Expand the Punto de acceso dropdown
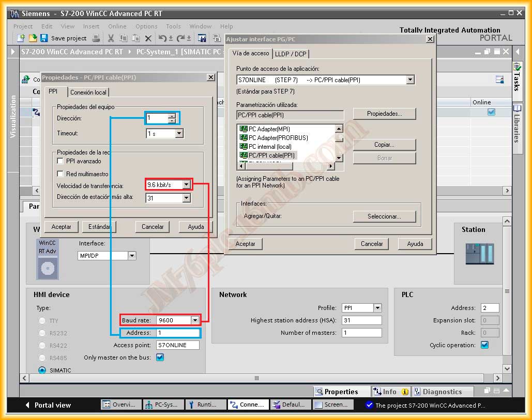The height and width of the screenshot is (420, 532). click(x=410, y=80)
